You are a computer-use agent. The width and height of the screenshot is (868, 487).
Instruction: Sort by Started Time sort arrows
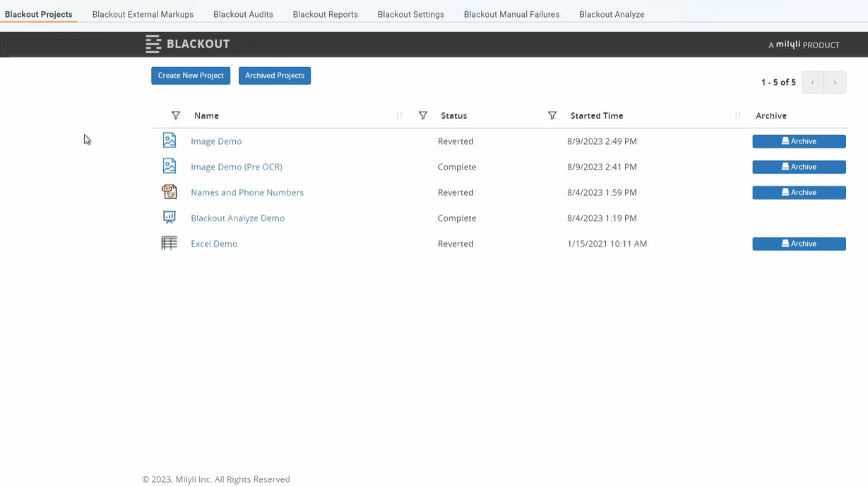click(738, 115)
